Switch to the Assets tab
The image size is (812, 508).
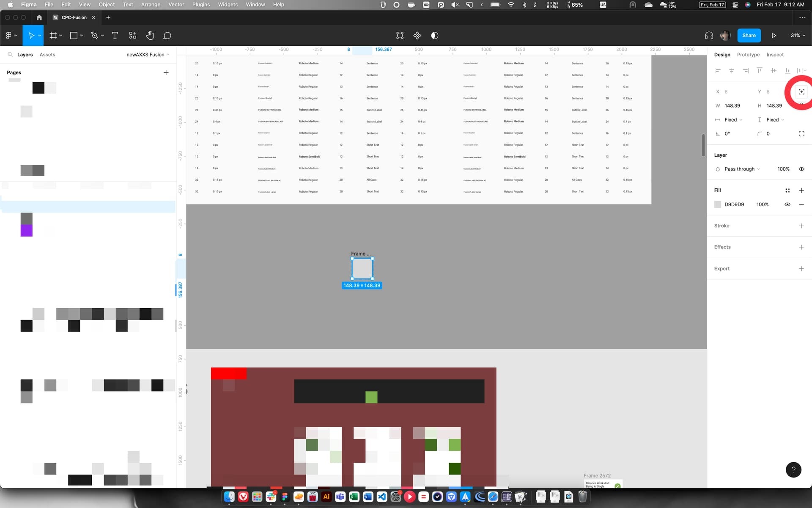point(47,55)
